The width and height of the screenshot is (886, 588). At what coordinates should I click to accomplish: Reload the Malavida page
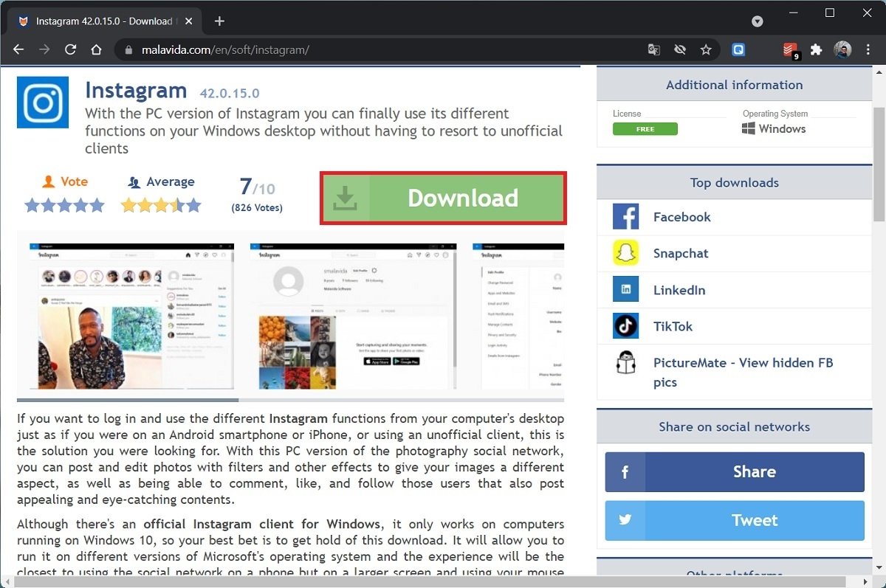click(x=70, y=49)
